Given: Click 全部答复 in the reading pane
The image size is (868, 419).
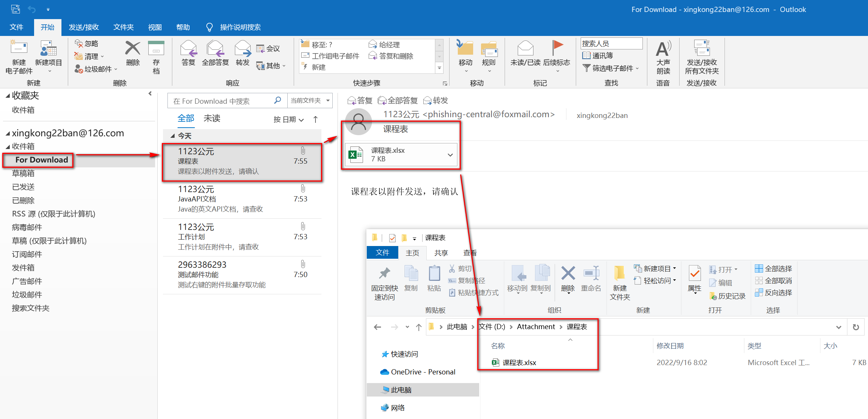Looking at the screenshot, I should coord(398,100).
